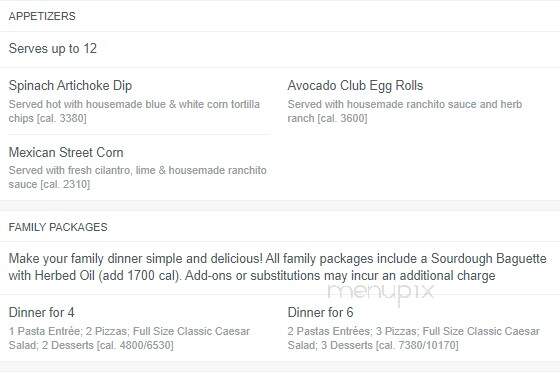
Task: Click the menupix watermark logo
Action: point(380,293)
